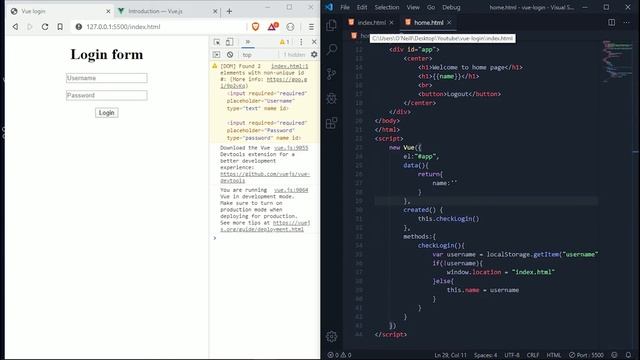Screen dimensions: 640x360
Task: Click the Password input field
Action: click(107, 95)
